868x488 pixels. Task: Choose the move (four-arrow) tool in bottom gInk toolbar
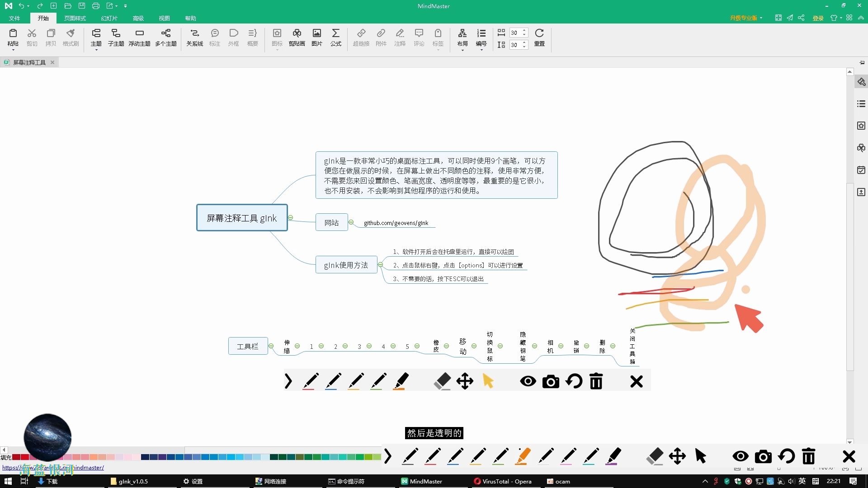tap(677, 456)
